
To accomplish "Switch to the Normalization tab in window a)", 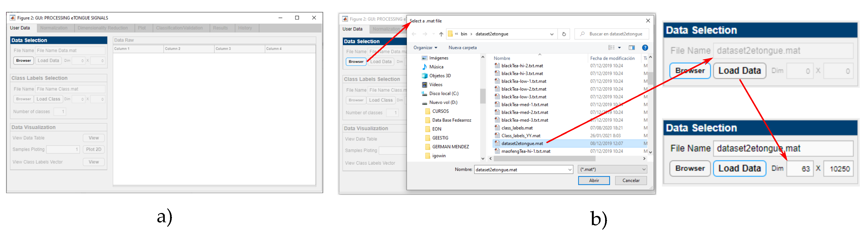I will pos(54,28).
